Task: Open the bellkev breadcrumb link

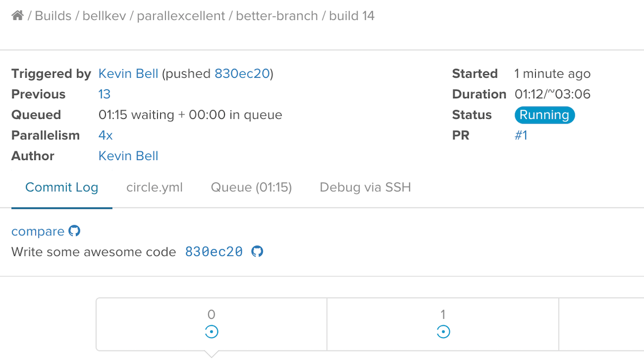Action: tap(104, 16)
